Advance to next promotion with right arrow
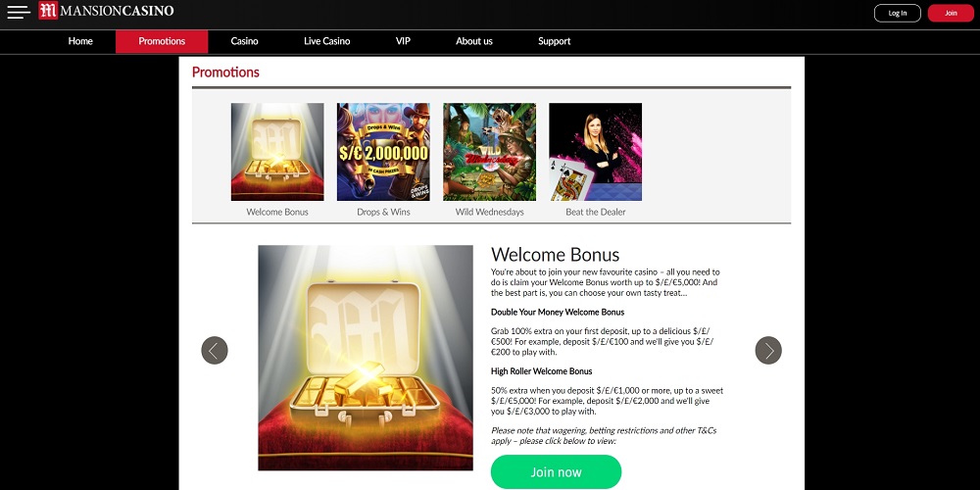Screen dimensions: 980x490 click(x=768, y=350)
